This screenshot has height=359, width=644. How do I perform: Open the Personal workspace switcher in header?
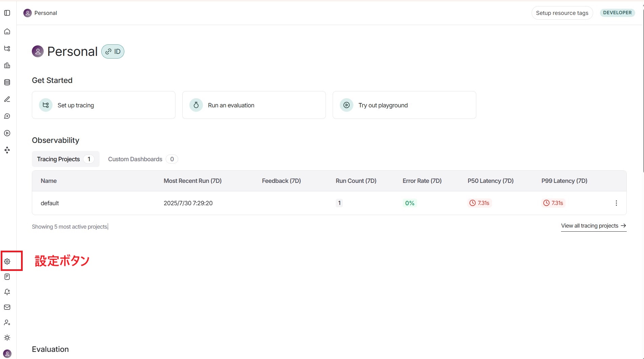tap(40, 13)
